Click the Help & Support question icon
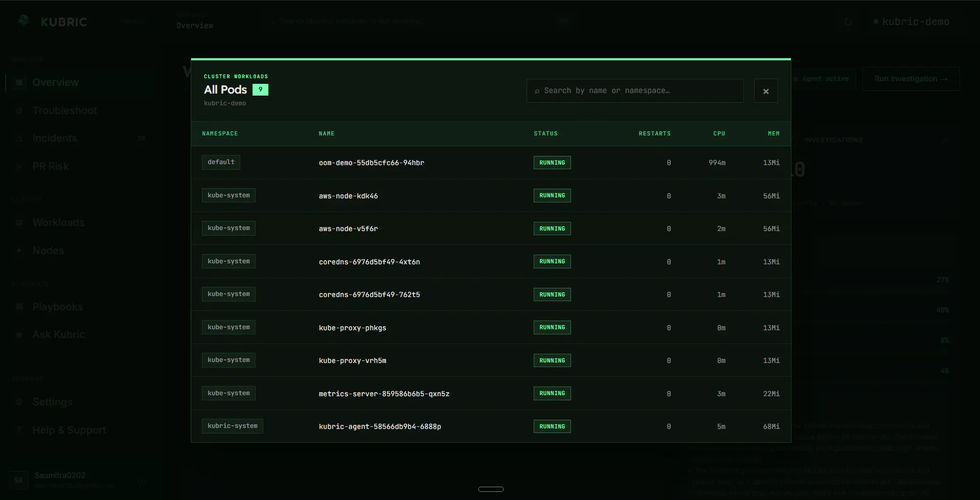 pos(19,430)
